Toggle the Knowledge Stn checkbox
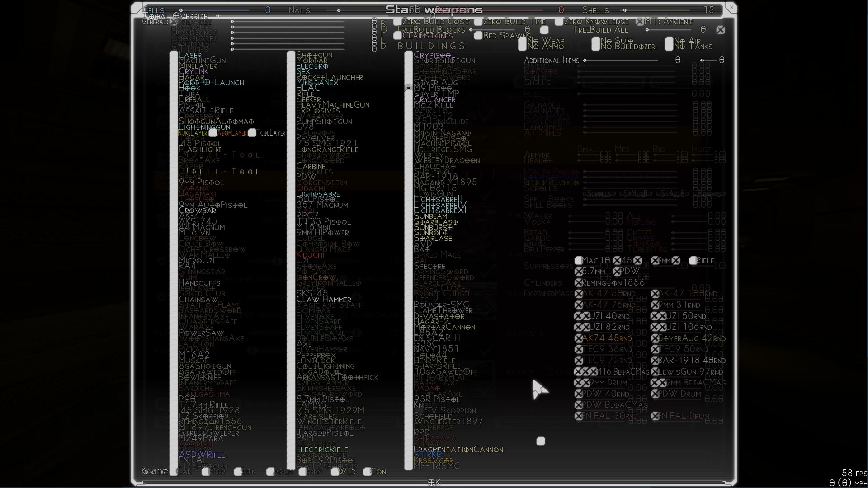Image resolution: width=868 pixels, height=488 pixels. click(x=238, y=472)
